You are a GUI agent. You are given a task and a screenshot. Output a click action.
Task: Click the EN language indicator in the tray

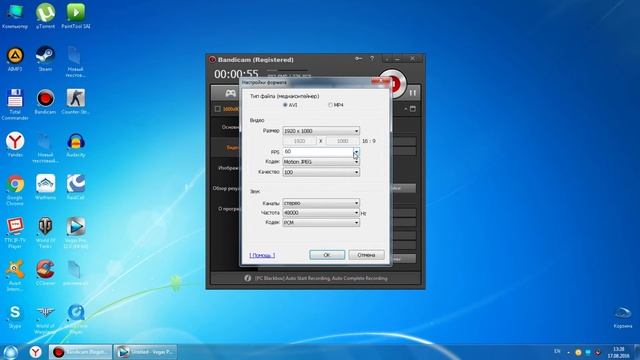(557, 351)
